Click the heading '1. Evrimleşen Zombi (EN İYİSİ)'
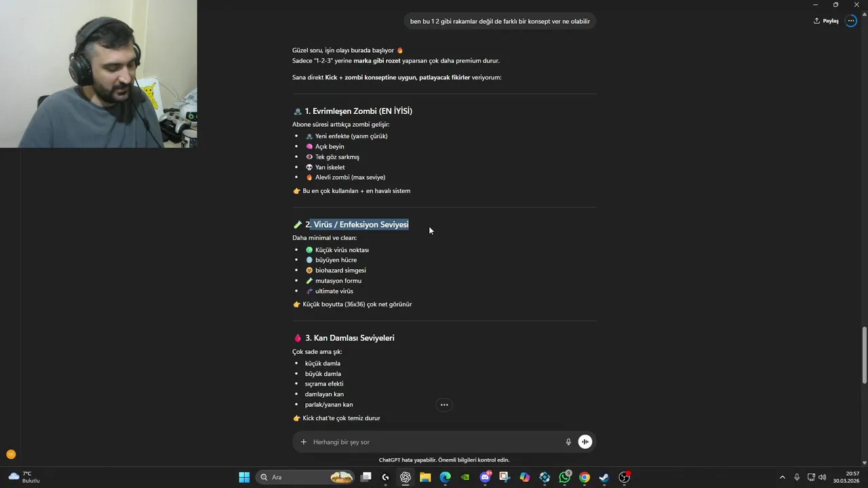Image resolution: width=868 pixels, height=488 pixels. [x=358, y=111]
